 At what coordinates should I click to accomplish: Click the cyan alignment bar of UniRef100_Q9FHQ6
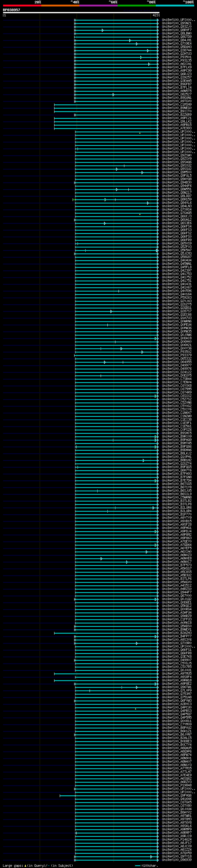point(109,796)
